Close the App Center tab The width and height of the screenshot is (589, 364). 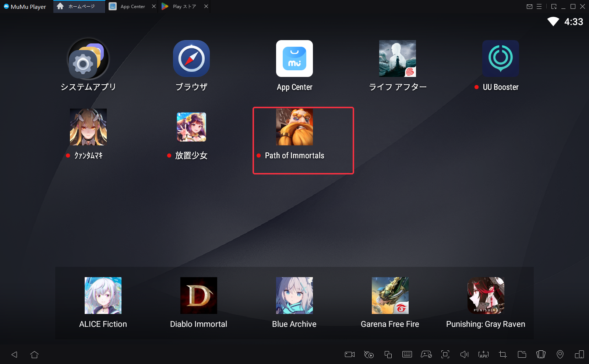click(x=154, y=7)
